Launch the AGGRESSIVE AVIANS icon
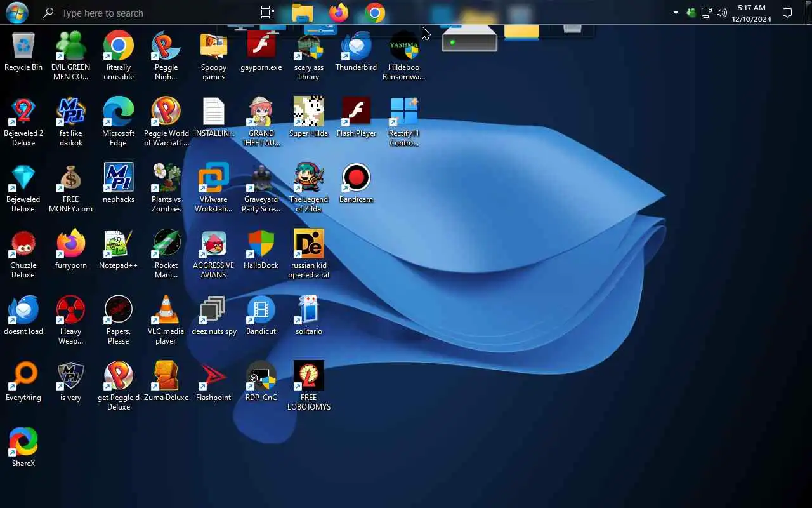 coord(214,254)
